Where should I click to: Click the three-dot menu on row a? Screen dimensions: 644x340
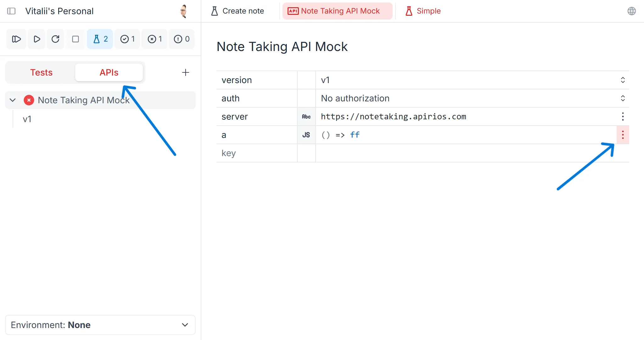click(x=623, y=135)
